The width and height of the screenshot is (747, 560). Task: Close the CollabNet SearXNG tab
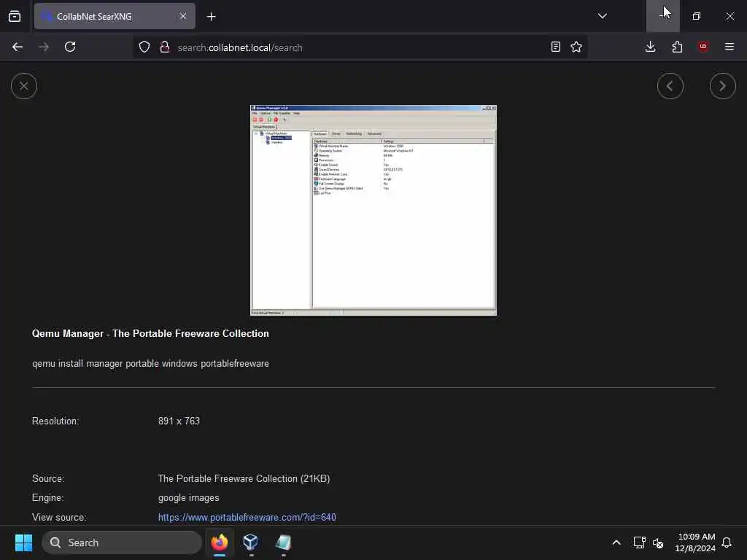pos(183,16)
